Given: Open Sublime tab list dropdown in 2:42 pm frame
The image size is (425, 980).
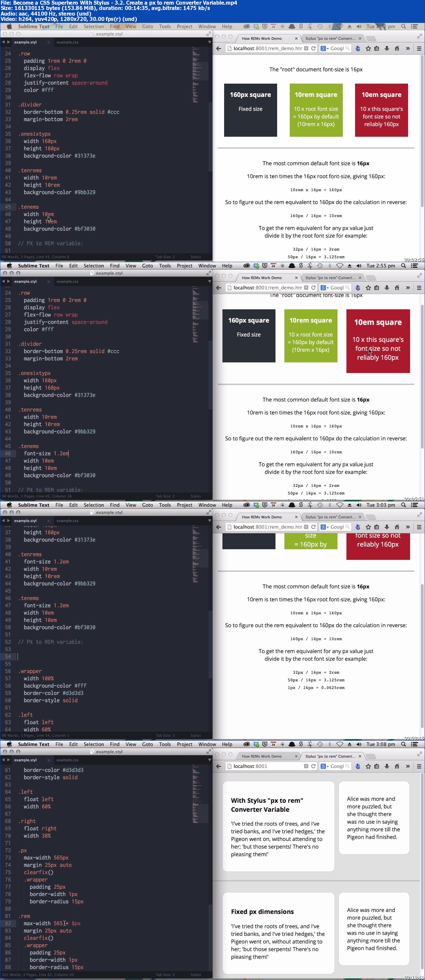Looking at the screenshot, I should 209,42.
